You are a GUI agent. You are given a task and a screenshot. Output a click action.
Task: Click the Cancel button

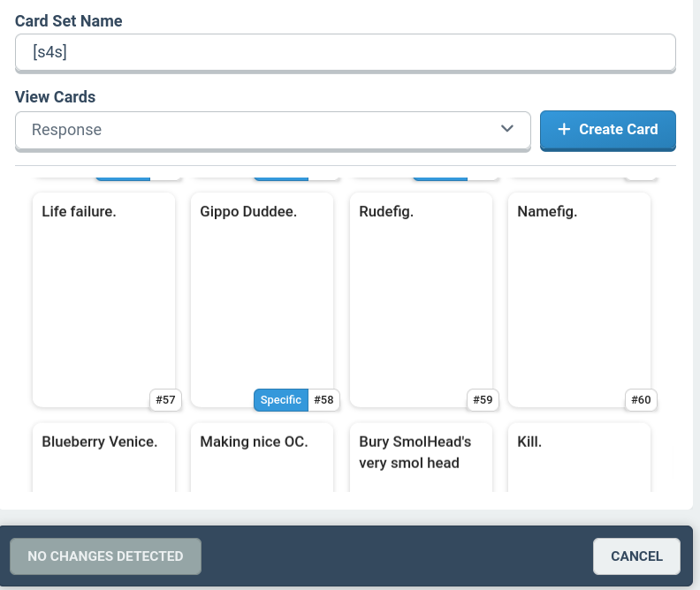(636, 556)
